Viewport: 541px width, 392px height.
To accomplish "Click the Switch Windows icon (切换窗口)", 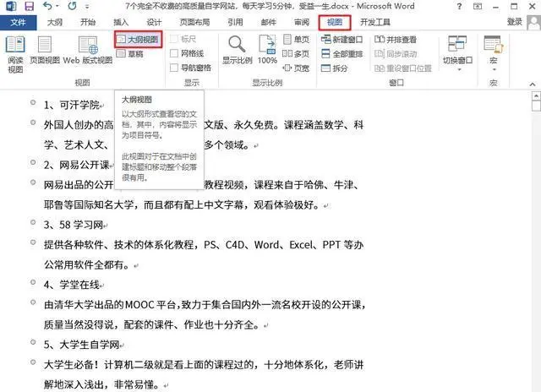I will click(x=457, y=44).
